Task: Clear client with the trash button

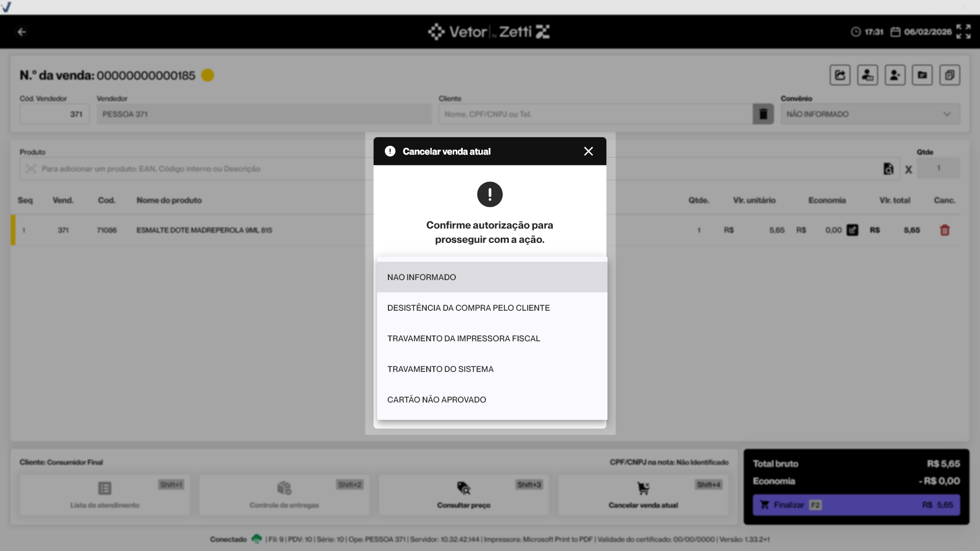Action: click(763, 114)
